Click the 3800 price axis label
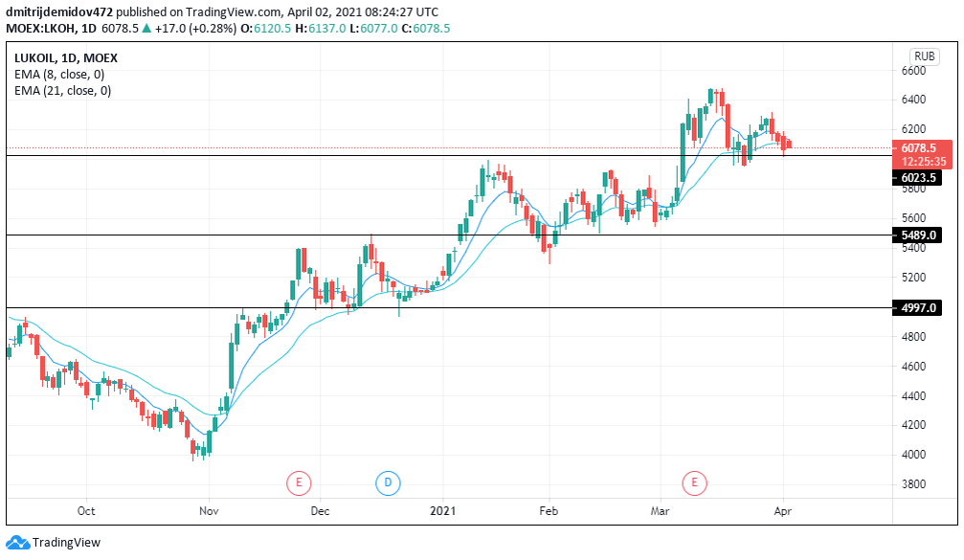This screenshot has height=560, width=964. coord(913,484)
